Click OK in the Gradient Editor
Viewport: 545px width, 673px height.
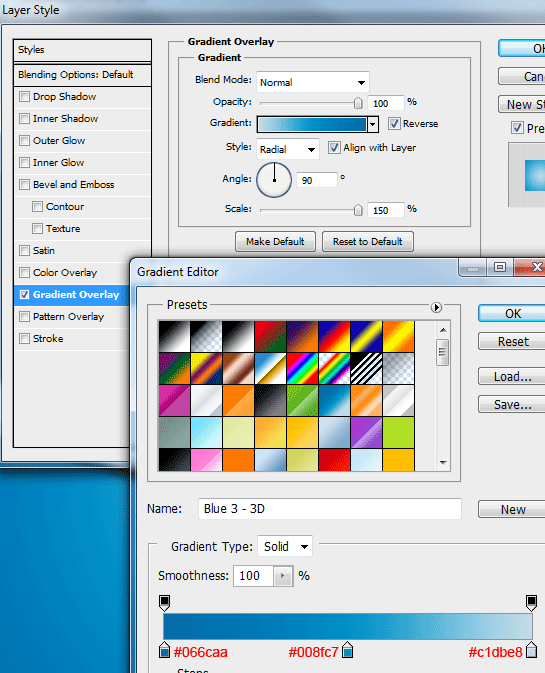tap(512, 314)
